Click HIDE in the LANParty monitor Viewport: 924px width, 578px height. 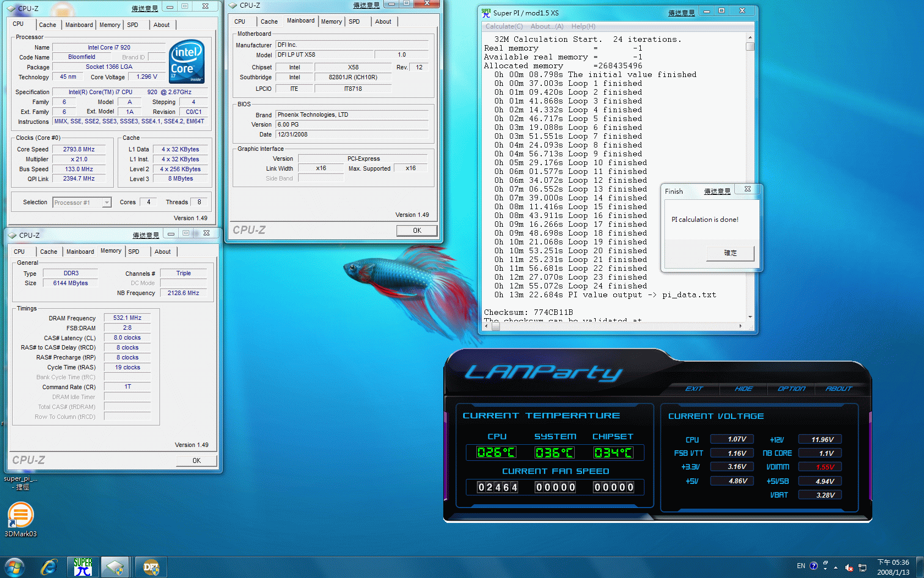pos(743,389)
